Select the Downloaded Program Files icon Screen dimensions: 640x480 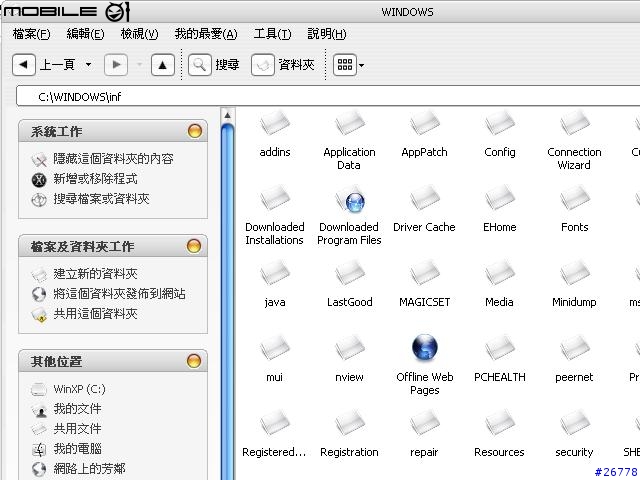pyautogui.click(x=349, y=198)
